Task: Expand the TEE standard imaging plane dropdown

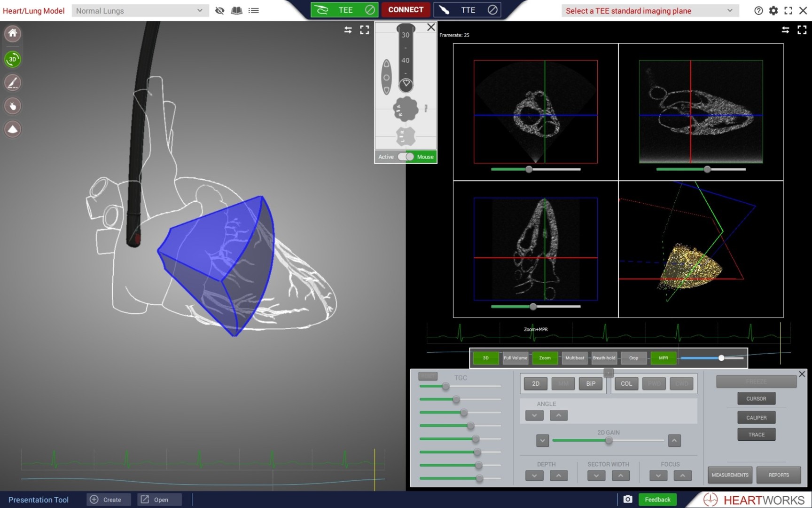Action: (x=649, y=10)
